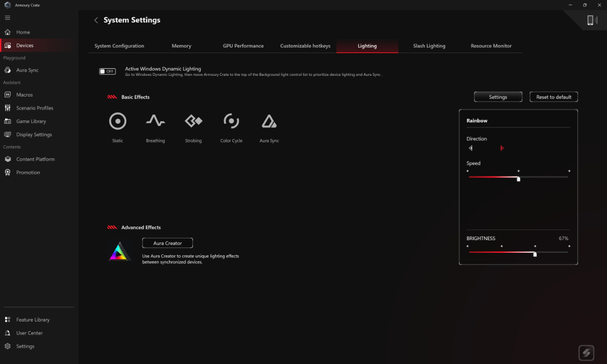Click the Speed slider handle
Image resolution: width=607 pixels, height=364 pixels.
pyautogui.click(x=518, y=178)
